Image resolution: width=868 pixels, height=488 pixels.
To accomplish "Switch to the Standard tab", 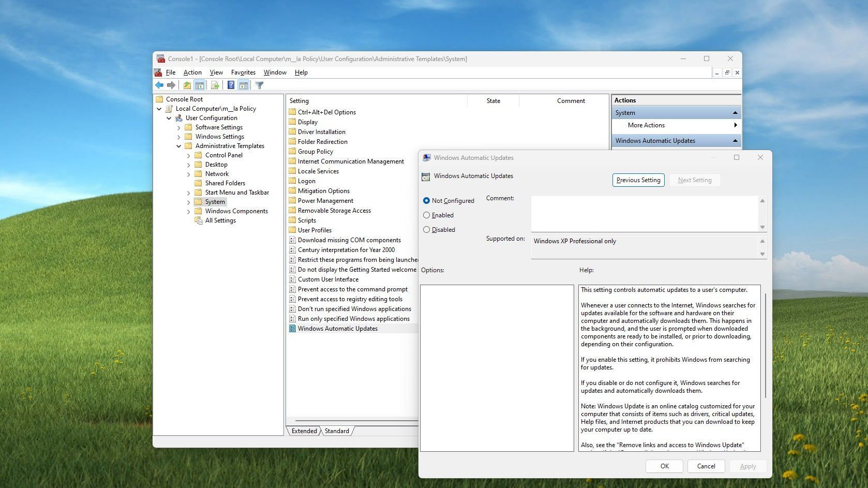I will 337,431.
